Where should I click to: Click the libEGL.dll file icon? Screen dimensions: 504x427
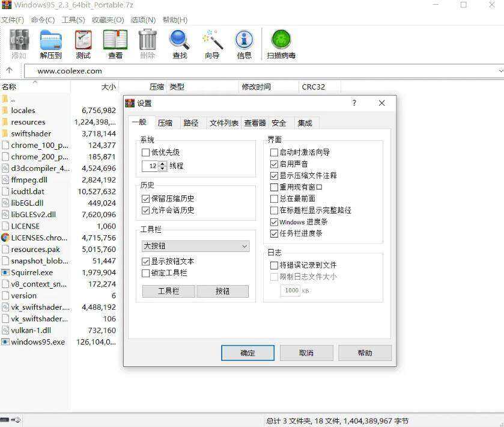5,203
